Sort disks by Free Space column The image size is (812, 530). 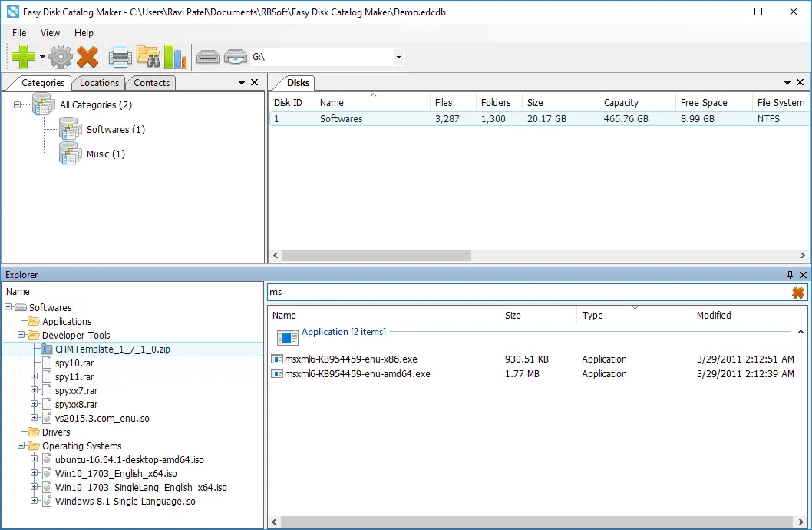[x=714, y=103]
